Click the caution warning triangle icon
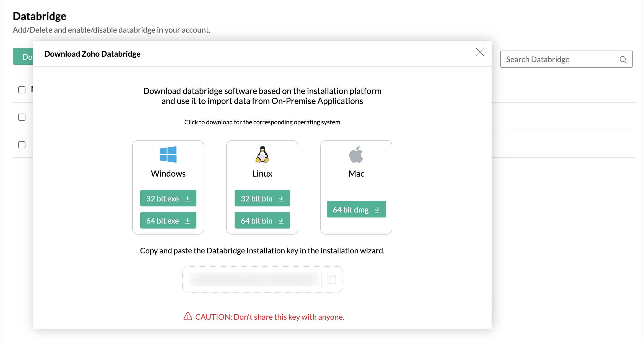The image size is (644, 341). click(188, 316)
